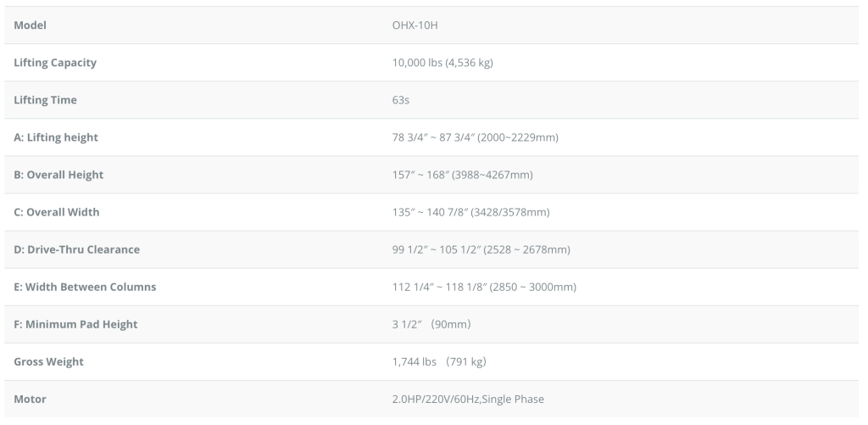
Task: Click the F: Minimum Pad Height label
Action: 75,324
